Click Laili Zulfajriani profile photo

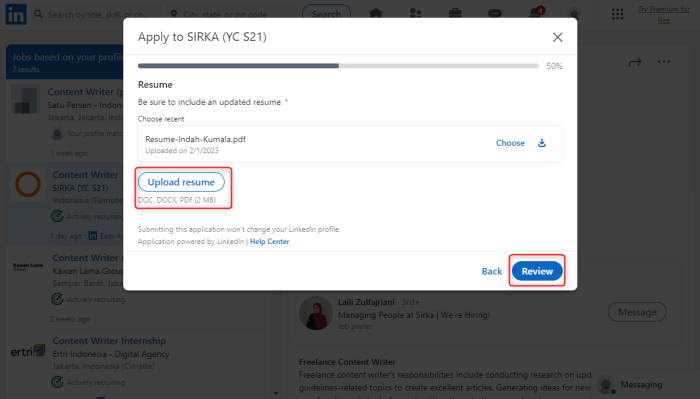click(316, 313)
